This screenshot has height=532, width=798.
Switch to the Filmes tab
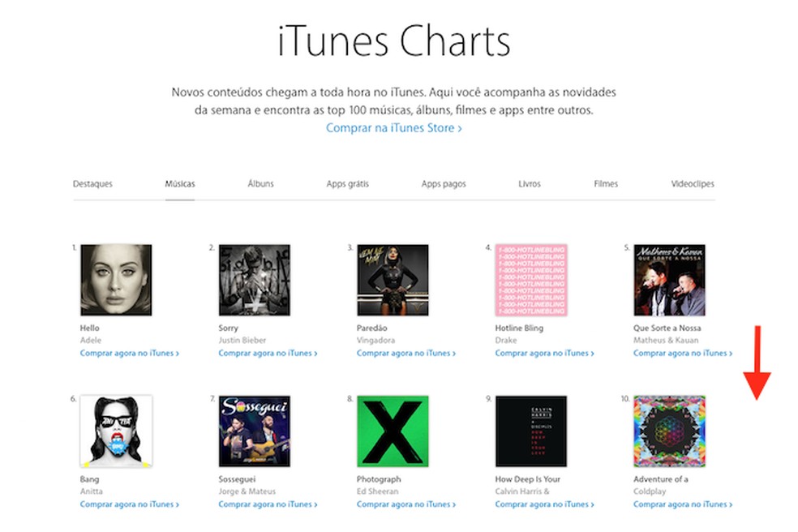coord(606,184)
